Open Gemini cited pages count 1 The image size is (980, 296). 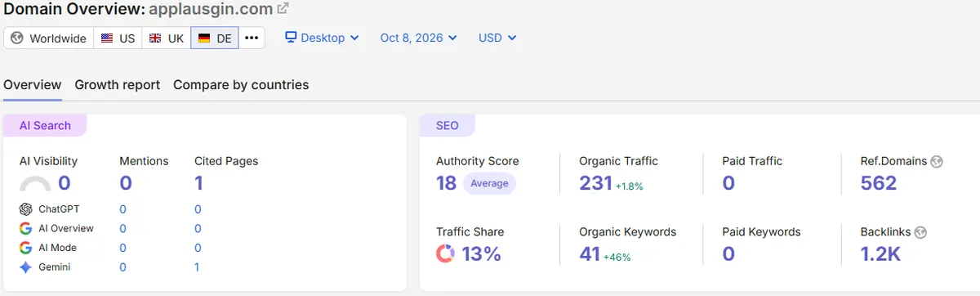tap(198, 267)
